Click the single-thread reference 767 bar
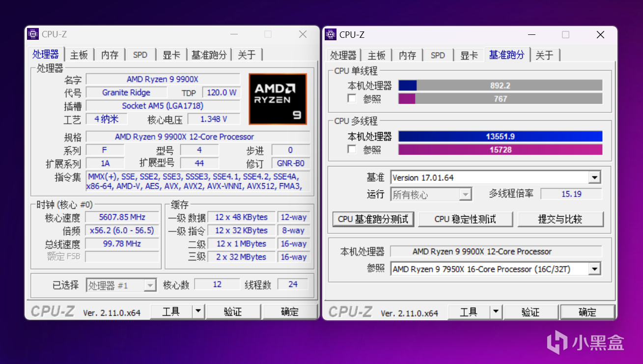Screen dimensions: 643x364 point(500,99)
